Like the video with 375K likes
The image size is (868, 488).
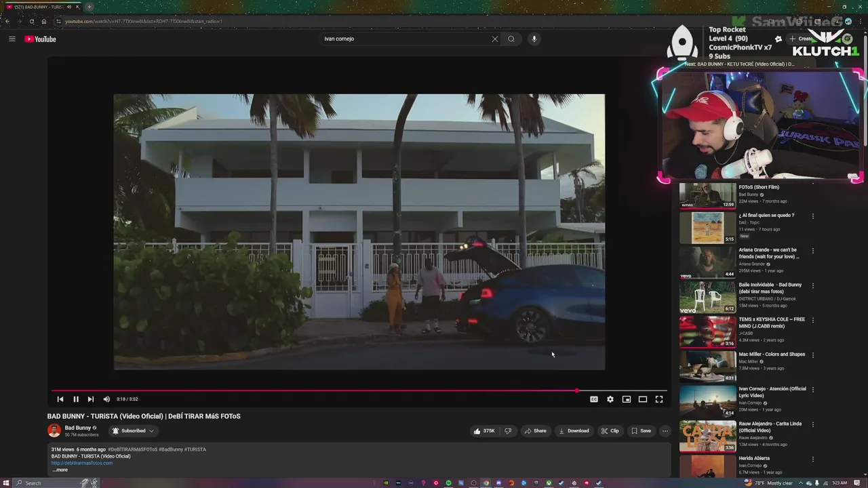485,430
